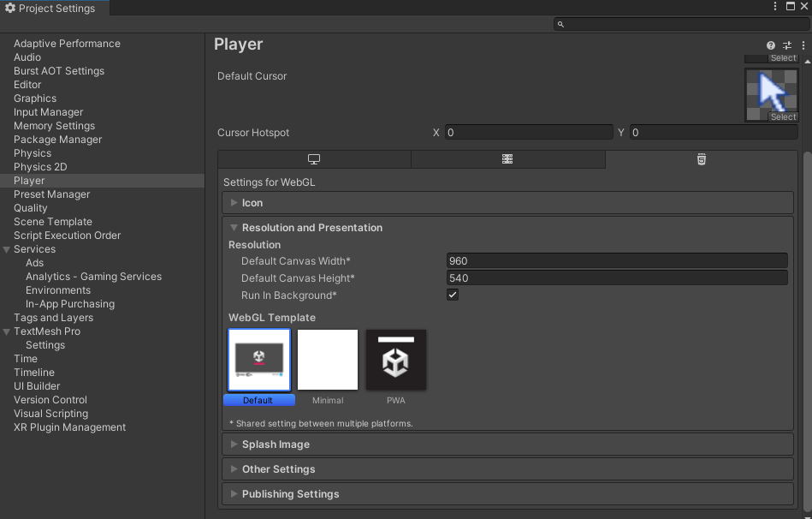Expand the Other Settings section
Screen dimensions: 812x519
click(507, 469)
